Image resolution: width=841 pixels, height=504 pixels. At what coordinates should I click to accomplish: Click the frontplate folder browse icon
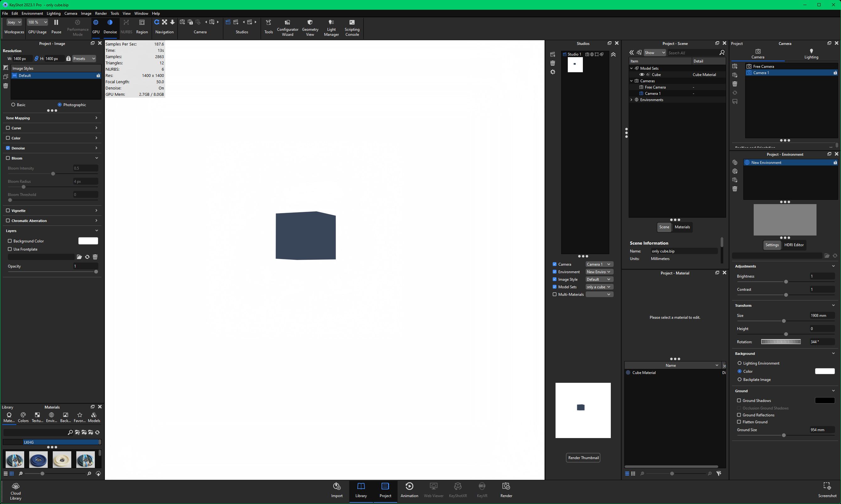pyautogui.click(x=79, y=257)
